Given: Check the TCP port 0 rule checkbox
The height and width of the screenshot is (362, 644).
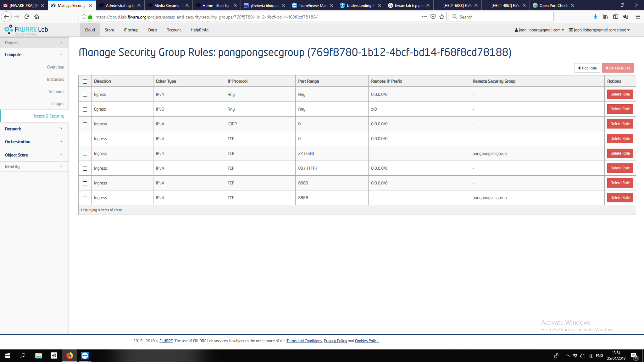Looking at the screenshot, I should [85, 139].
